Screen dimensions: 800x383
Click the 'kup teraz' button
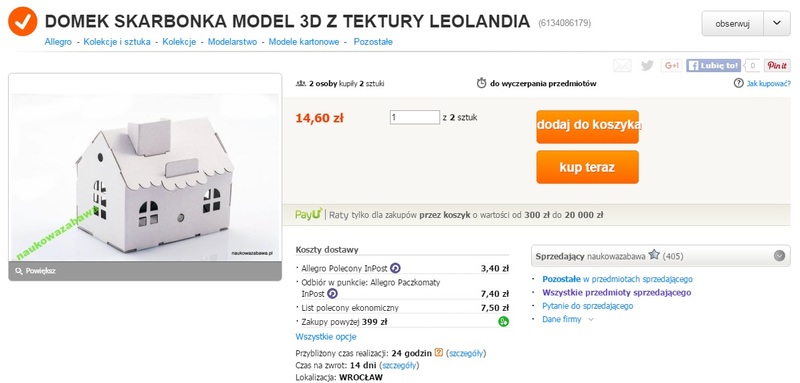pos(587,167)
